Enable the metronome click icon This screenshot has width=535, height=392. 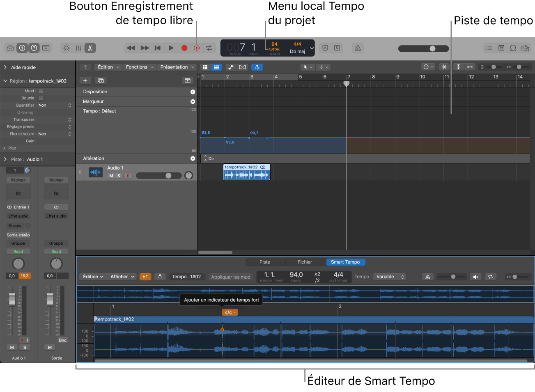(x=358, y=48)
